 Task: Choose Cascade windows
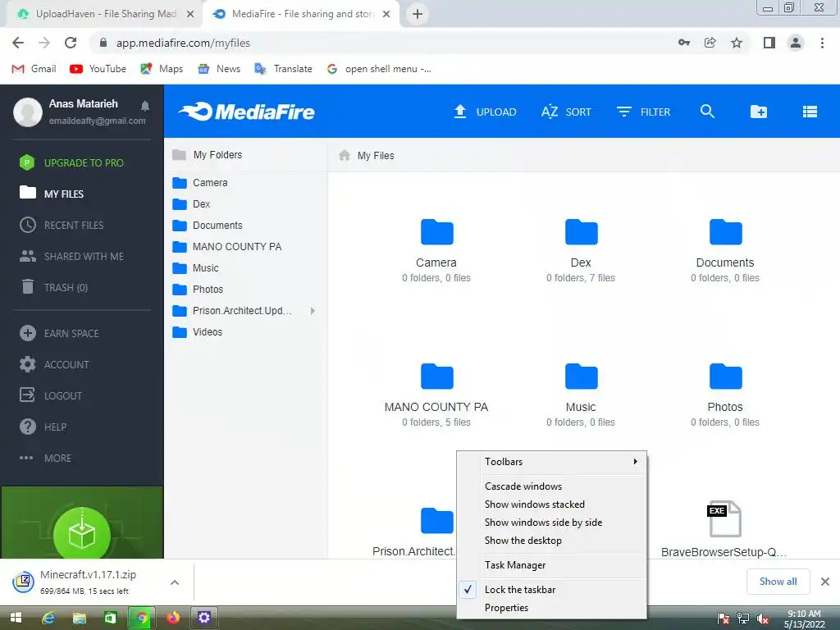point(552,486)
